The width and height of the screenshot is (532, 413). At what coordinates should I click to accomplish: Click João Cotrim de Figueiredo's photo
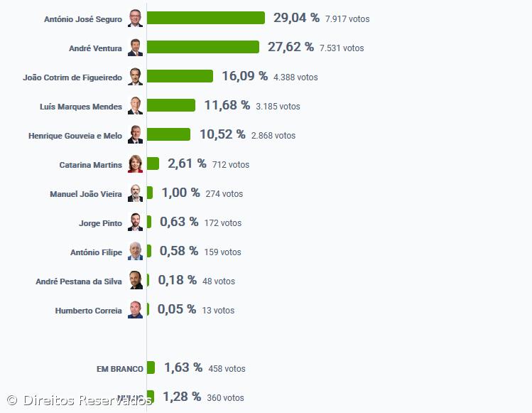tap(135, 77)
